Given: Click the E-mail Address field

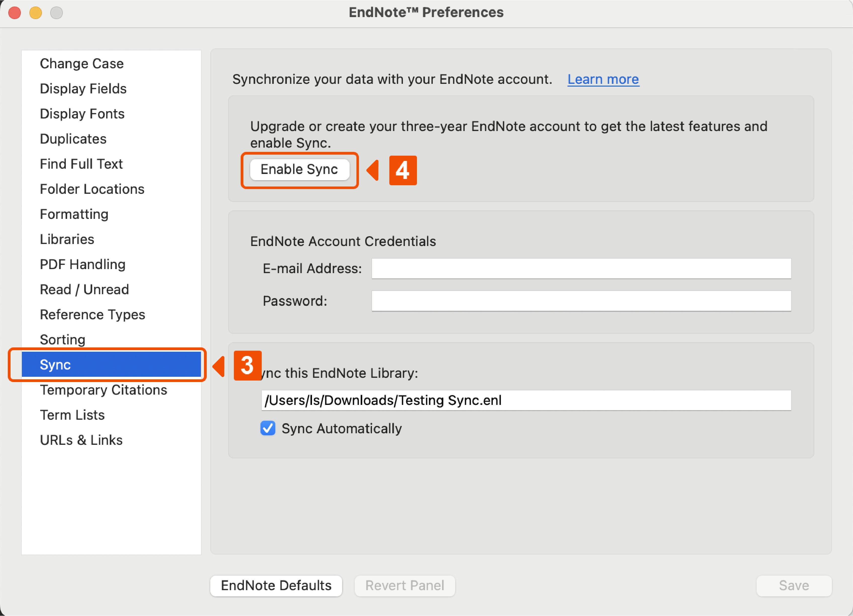Looking at the screenshot, I should click(x=581, y=269).
